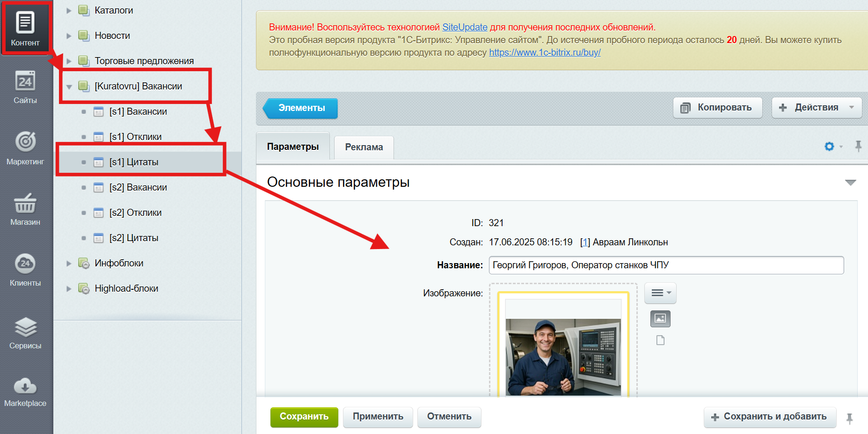Follow the SiteUpdate link

(465, 27)
